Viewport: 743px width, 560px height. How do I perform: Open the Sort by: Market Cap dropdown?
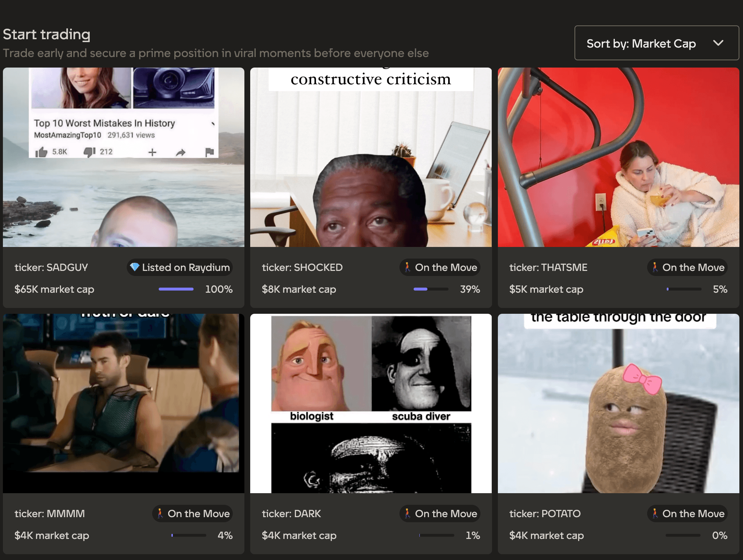[657, 43]
